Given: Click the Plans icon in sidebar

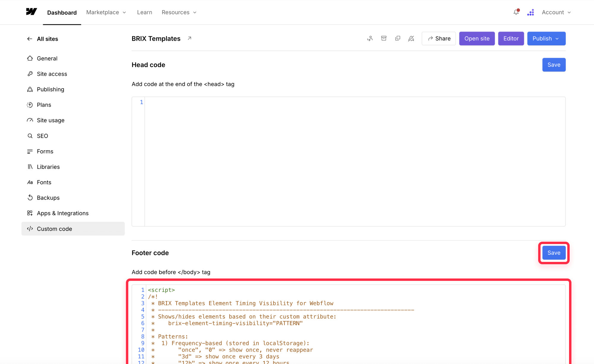Looking at the screenshot, I should point(30,105).
